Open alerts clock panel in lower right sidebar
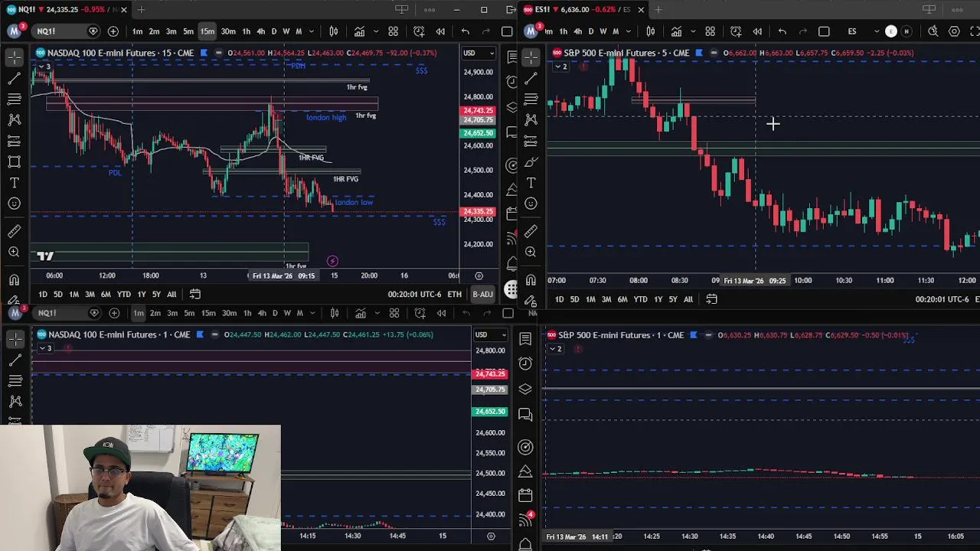The image size is (980, 551). pyautogui.click(x=525, y=363)
